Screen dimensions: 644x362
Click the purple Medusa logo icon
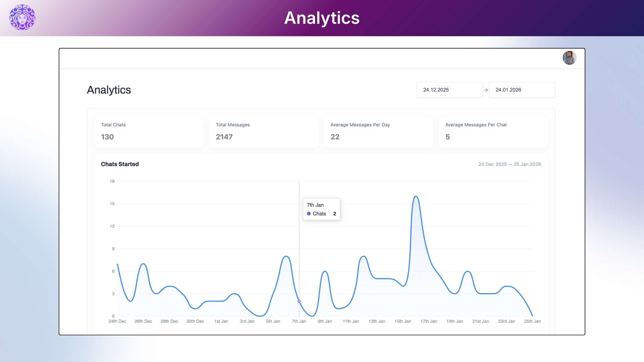coord(22,17)
